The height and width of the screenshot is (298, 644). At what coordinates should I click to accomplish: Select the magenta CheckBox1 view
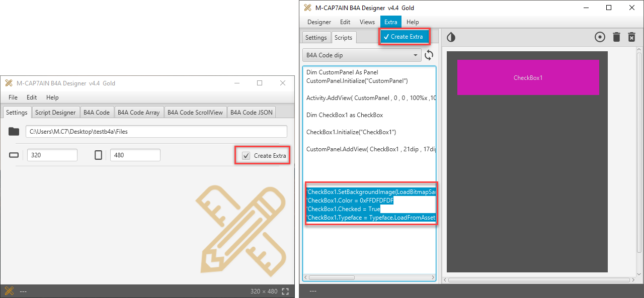pyautogui.click(x=528, y=78)
